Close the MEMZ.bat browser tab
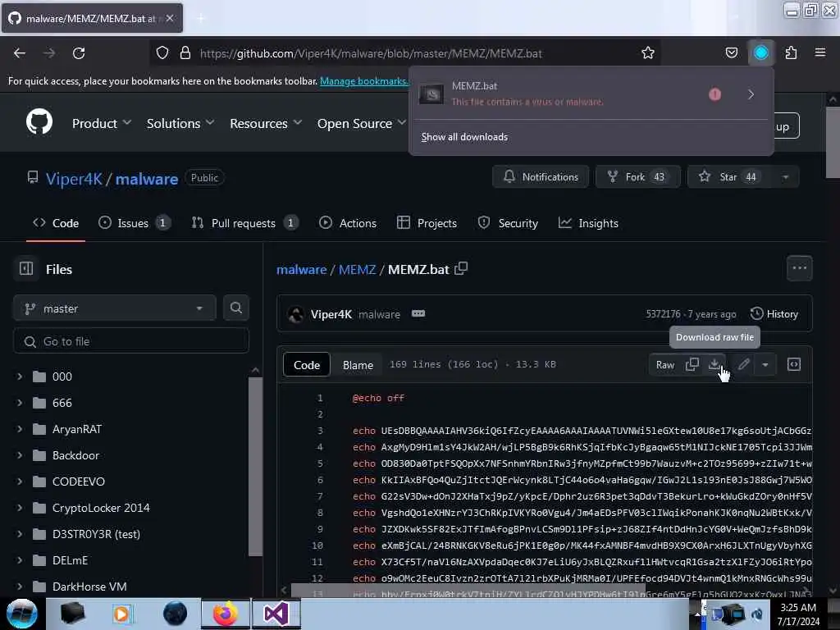This screenshot has height=630, width=840. (x=170, y=18)
